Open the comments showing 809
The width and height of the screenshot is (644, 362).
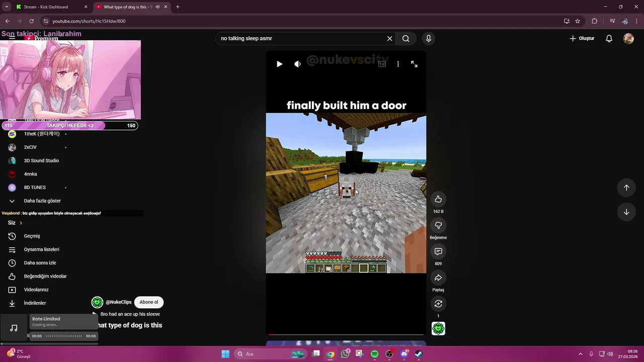pos(438,251)
